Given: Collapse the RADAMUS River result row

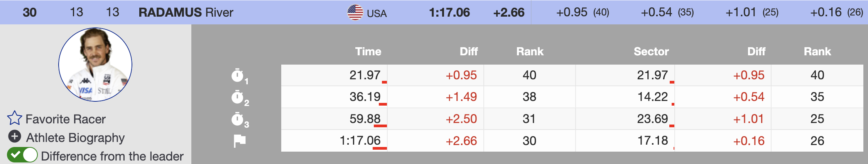Looking at the screenshot, I should click(434, 12).
